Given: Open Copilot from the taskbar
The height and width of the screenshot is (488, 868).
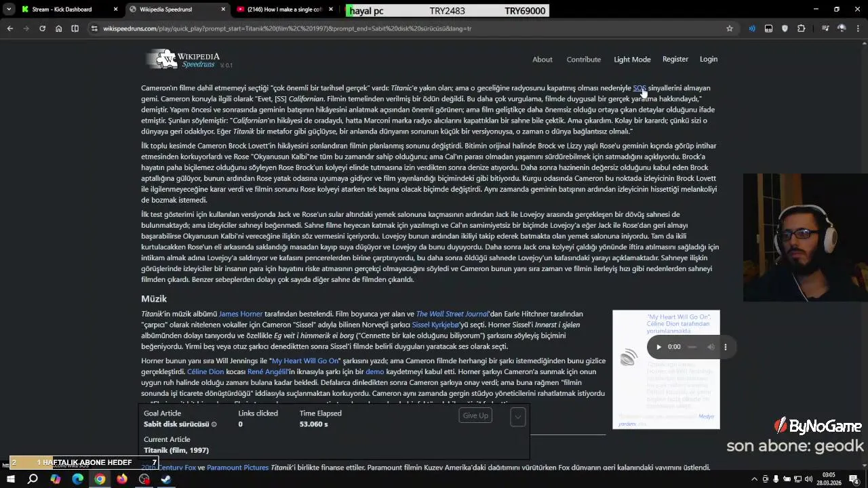Looking at the screenshot, I should [x=55, y=479].
